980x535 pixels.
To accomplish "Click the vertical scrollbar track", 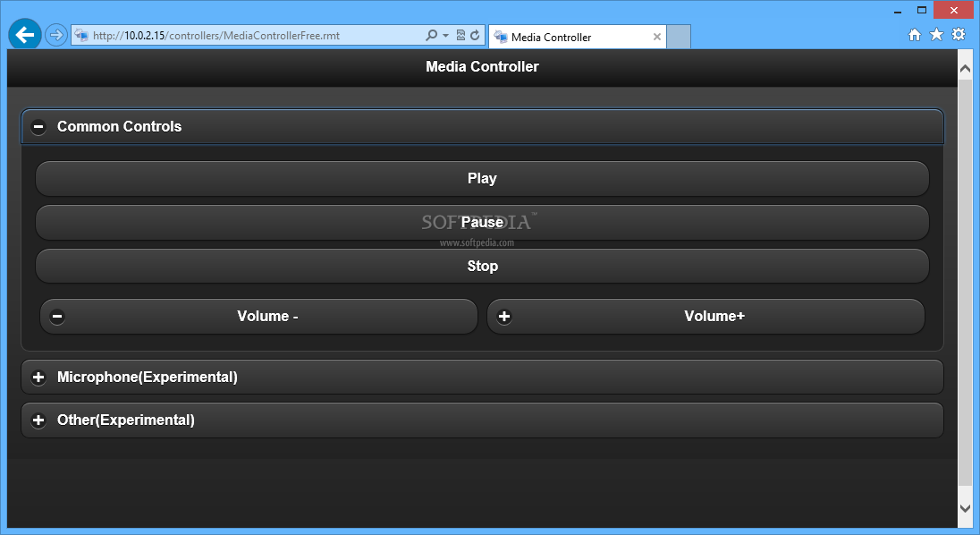I will 965,281.
